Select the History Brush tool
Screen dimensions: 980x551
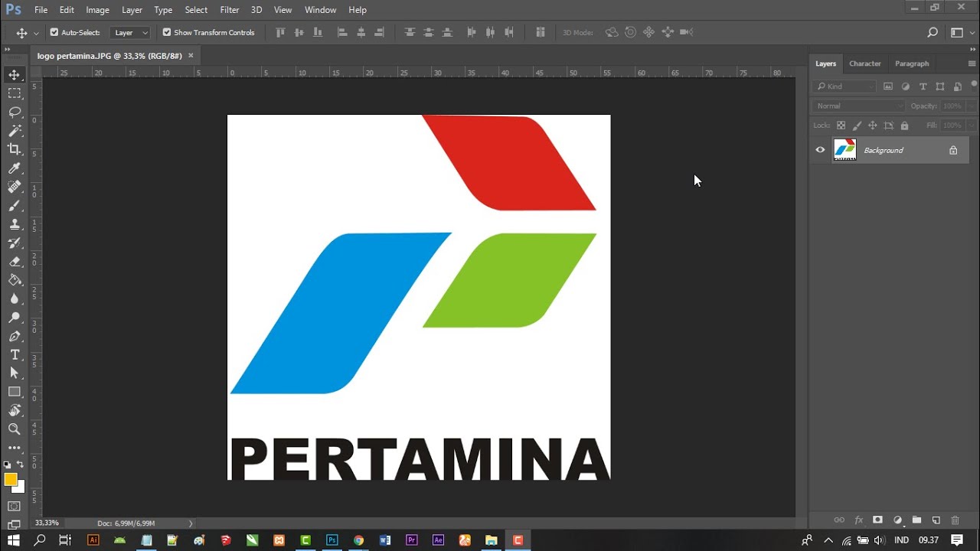click(15, 243)
